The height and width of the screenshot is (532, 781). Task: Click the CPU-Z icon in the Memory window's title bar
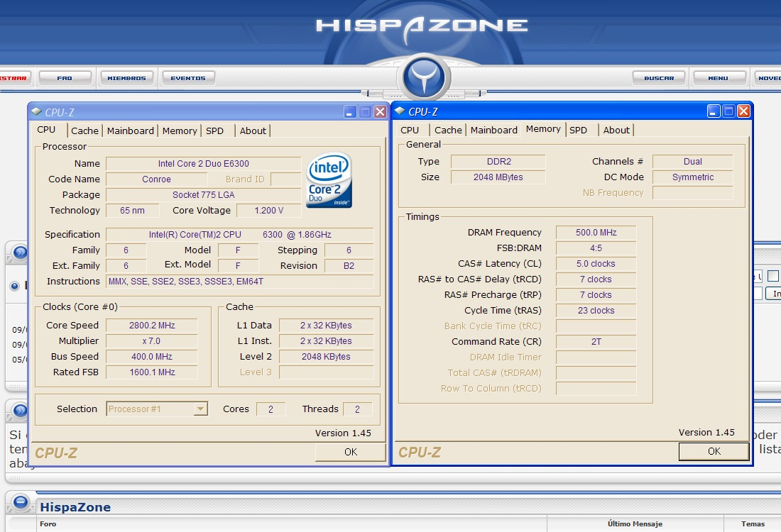400,111
